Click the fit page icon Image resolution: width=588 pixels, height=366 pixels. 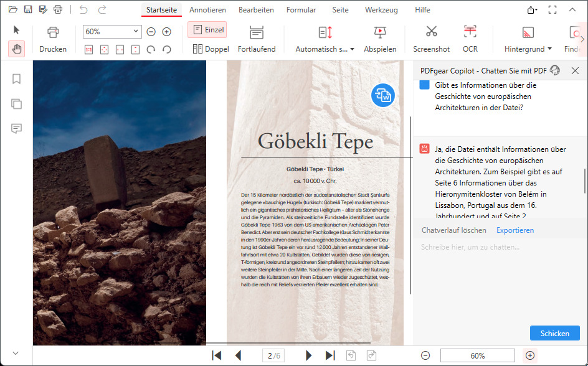pos(104,49)
